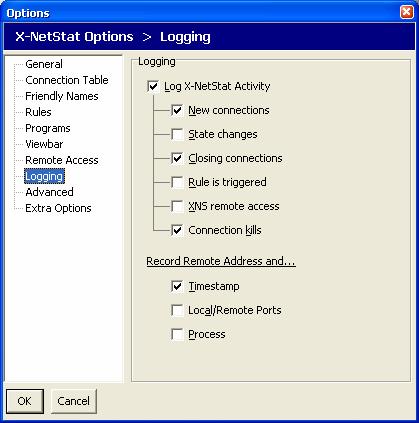Disable the Timestamp checkbox

(x=177, y=286)
